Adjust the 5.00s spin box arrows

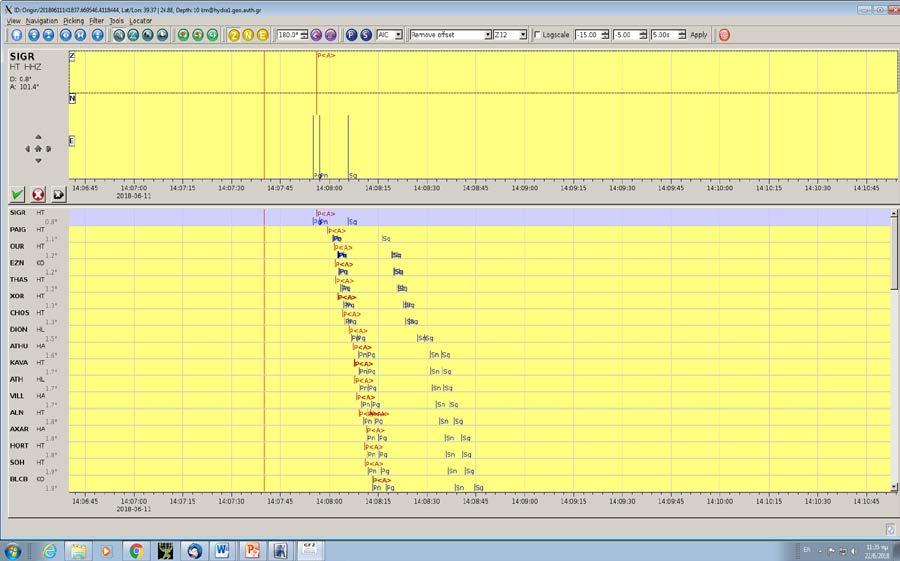(x=682, y=35)
